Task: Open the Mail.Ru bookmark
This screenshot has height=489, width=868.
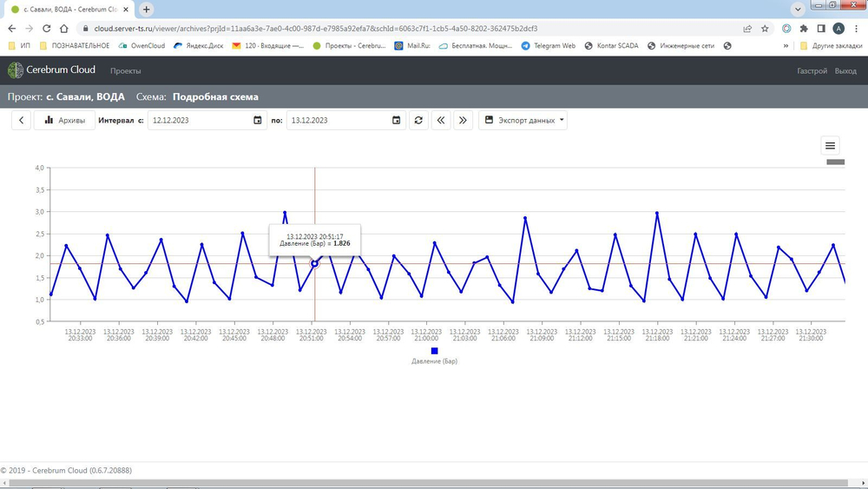Action: point(412,46)
